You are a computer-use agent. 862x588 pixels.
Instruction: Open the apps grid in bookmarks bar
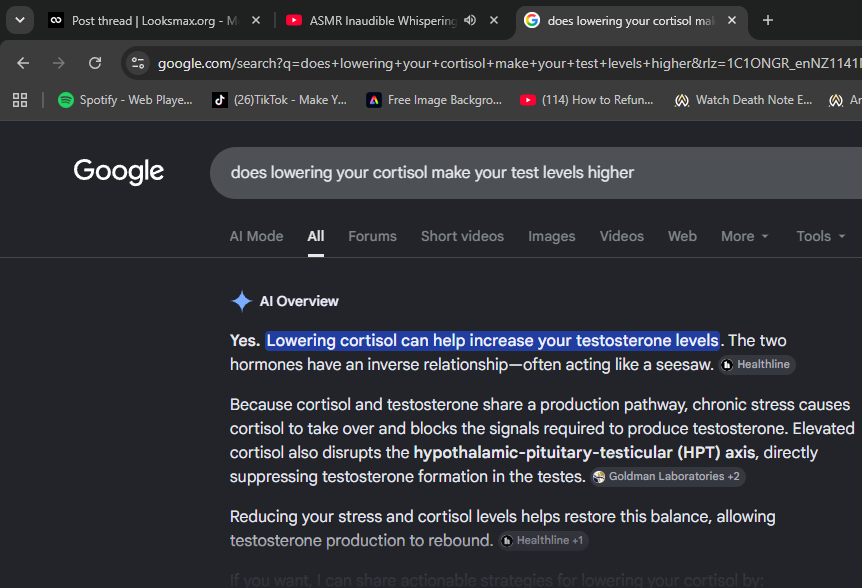click(20, 100)
